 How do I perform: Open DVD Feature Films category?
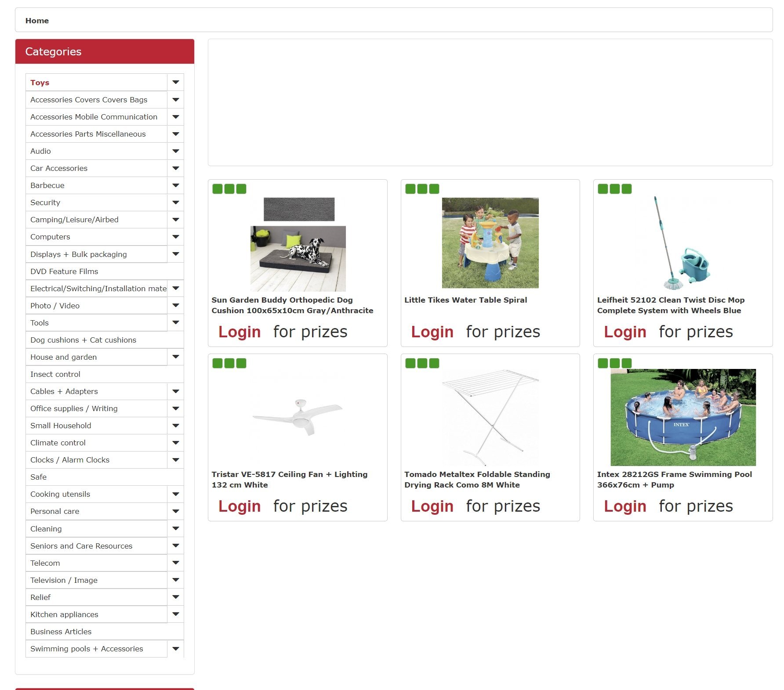click(105, 271)
